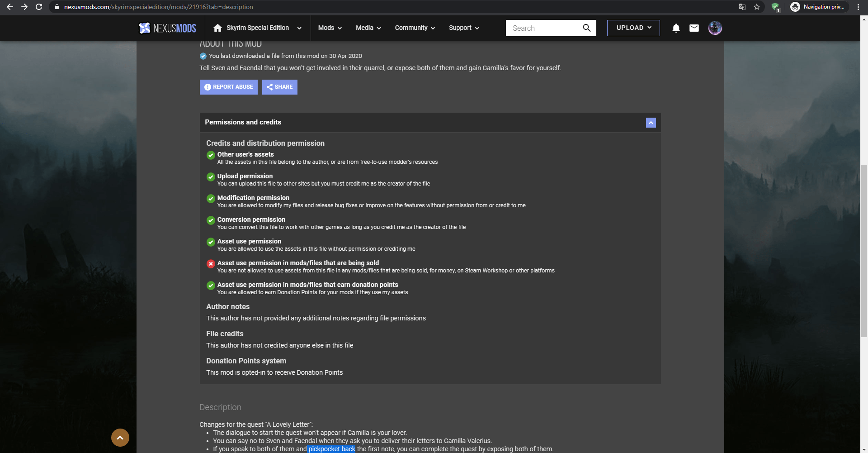868x453 pixels.
Task: Click the scrollbar down arrow
Action: [864, 449]
